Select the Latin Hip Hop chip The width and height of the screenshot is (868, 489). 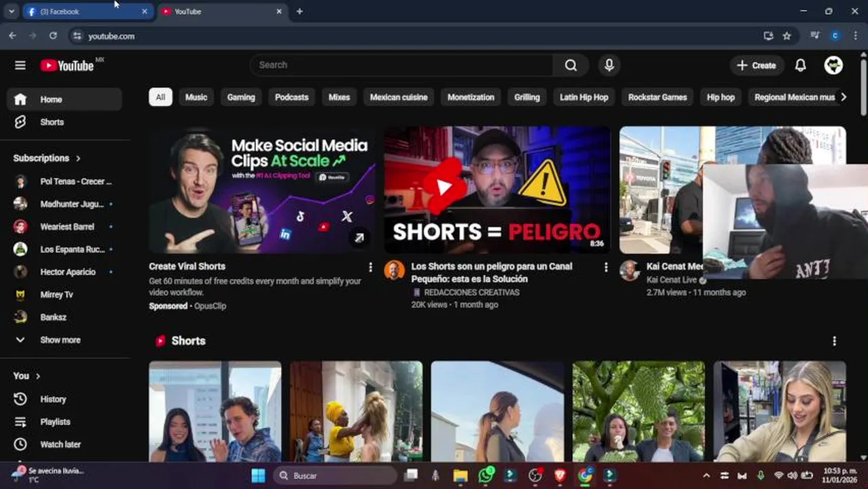coord(584,97)
